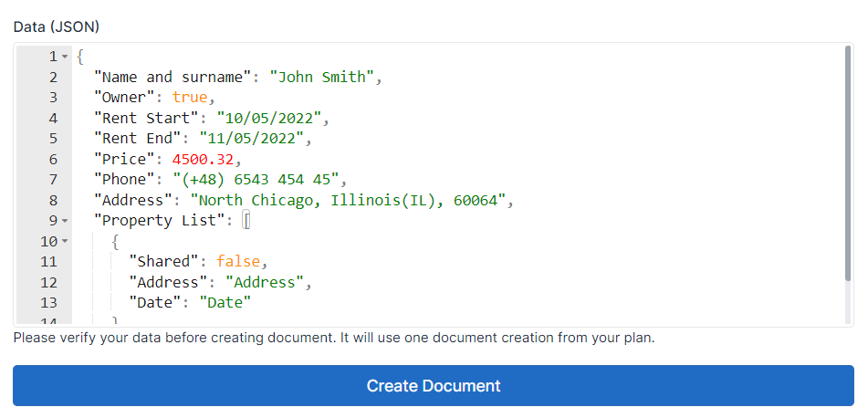Collapse the "Property List" array fold arrow
Viewport: 868px width, 418px height.
click(65, 221)
